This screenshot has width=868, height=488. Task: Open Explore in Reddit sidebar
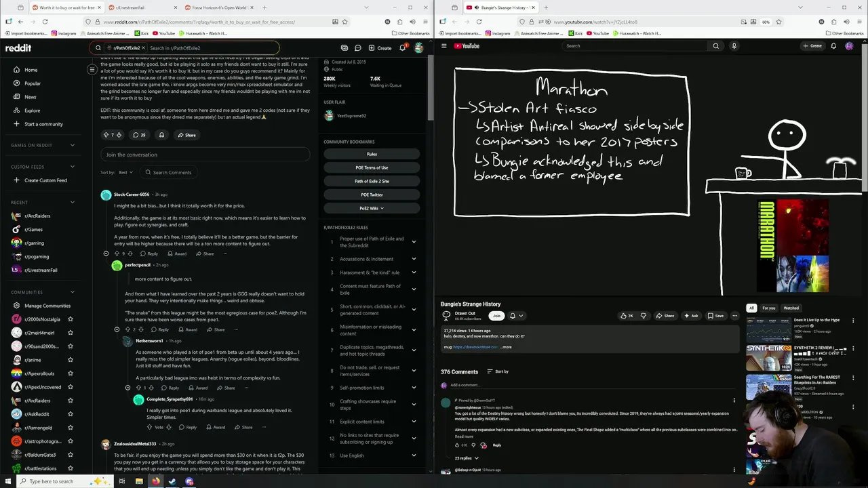(32, 110)
